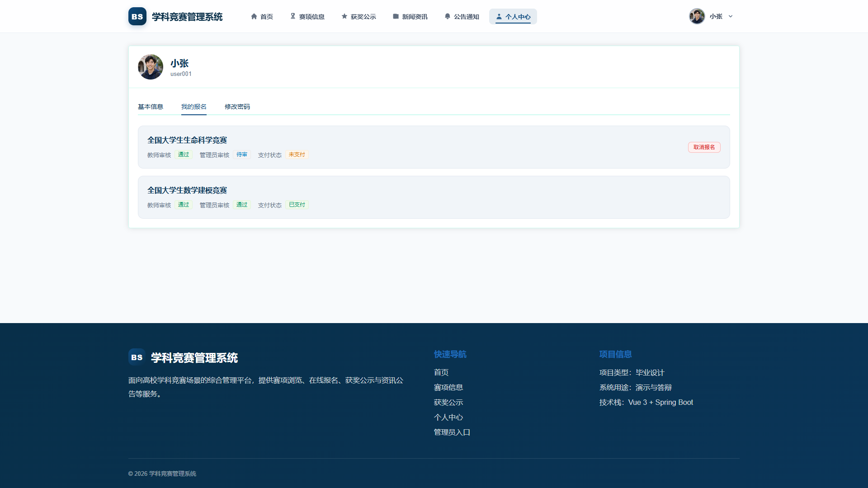Click the person icon beside 个人中心
Image resolution: width=868 pixels, height=488 pixels.
(499, 16)
